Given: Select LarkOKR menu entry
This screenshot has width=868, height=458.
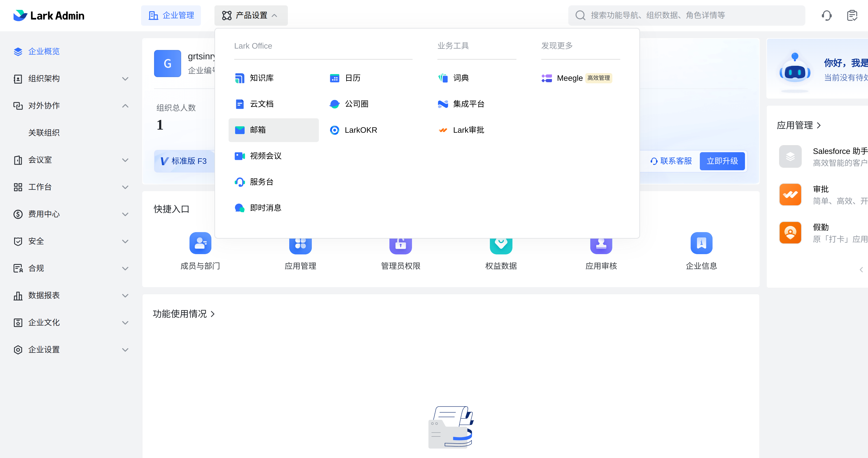Looking at the screenshot, I should coord(361,130).
